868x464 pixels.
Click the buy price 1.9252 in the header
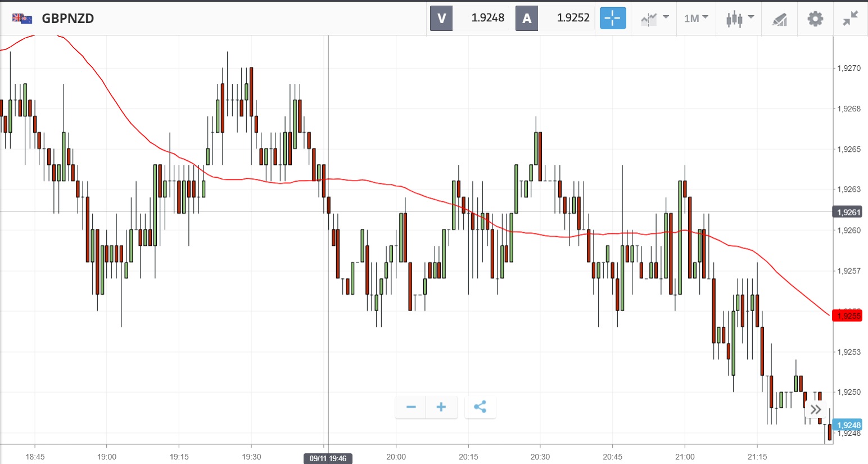(x=573, y=18)
